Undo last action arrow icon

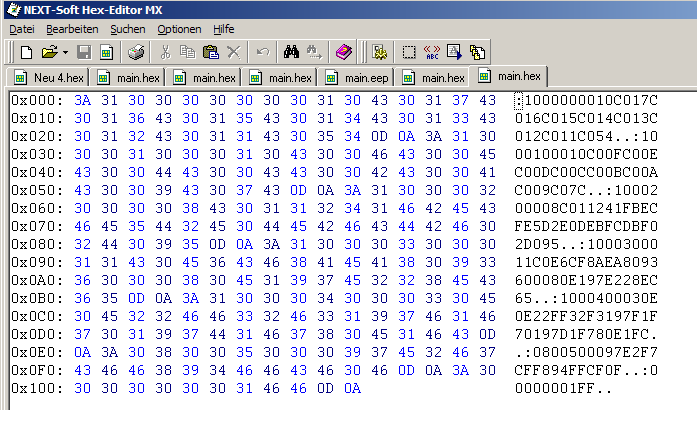263,52
